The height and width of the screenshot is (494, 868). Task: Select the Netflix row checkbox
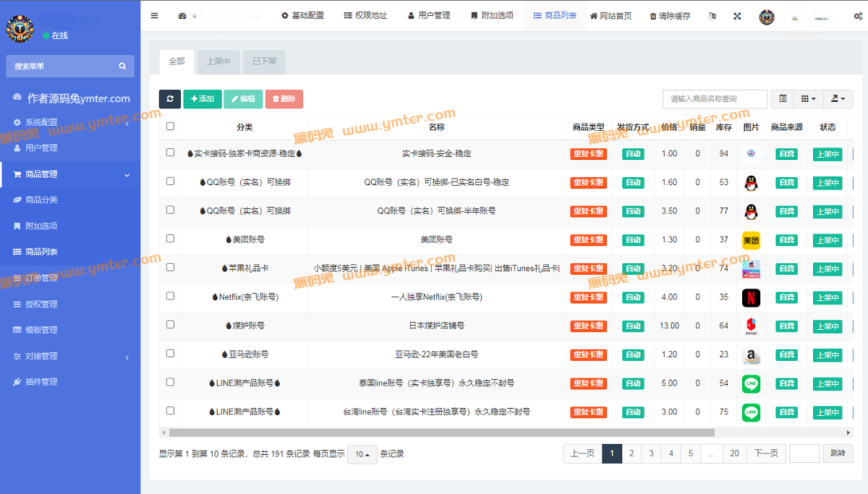click(x=170, y=296)
